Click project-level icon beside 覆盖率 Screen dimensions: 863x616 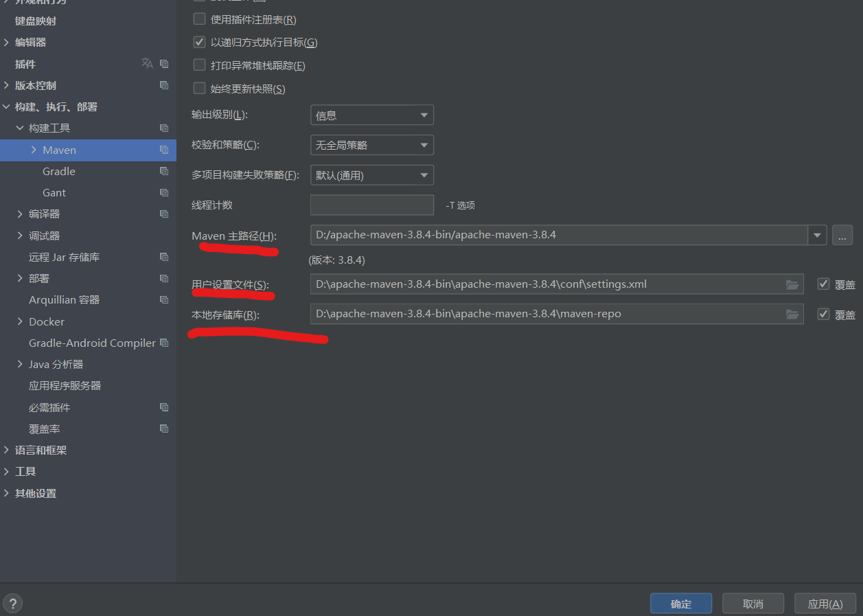(x=164, y=429)
